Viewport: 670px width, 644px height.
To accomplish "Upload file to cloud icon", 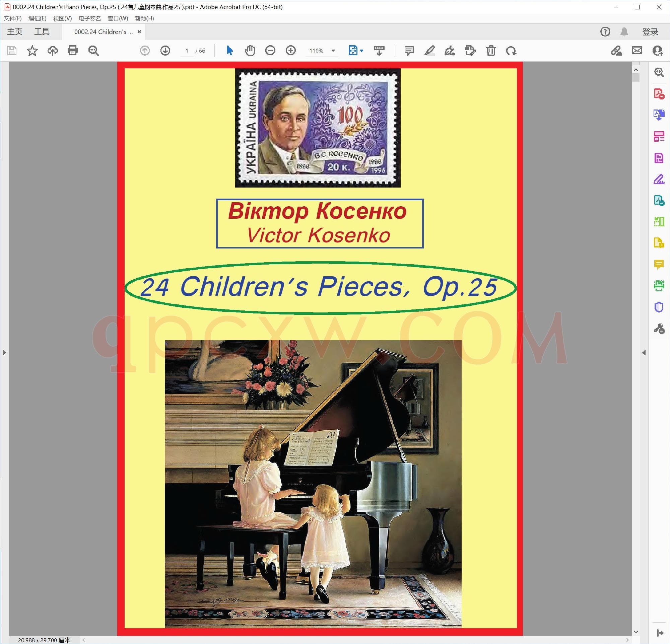I will tap(52, 51).
